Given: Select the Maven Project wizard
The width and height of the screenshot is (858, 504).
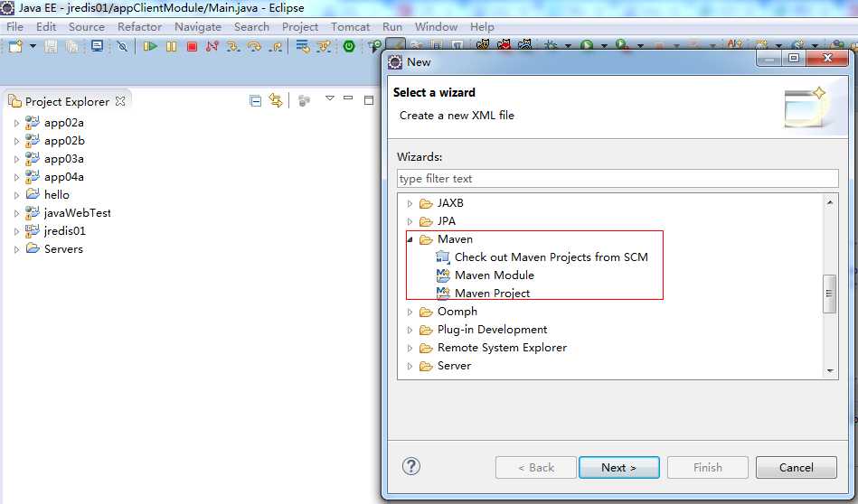Looking at the screenshot, I should coord(492,293).
